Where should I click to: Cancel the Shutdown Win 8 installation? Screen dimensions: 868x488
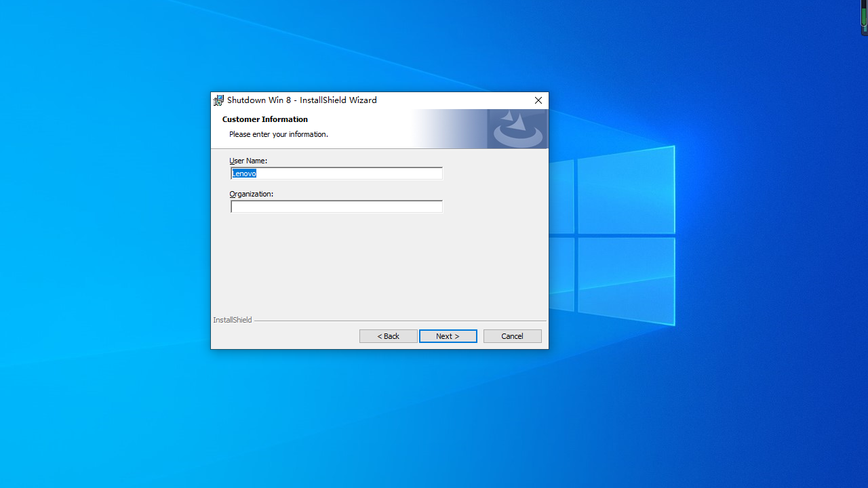click(512, 335)
